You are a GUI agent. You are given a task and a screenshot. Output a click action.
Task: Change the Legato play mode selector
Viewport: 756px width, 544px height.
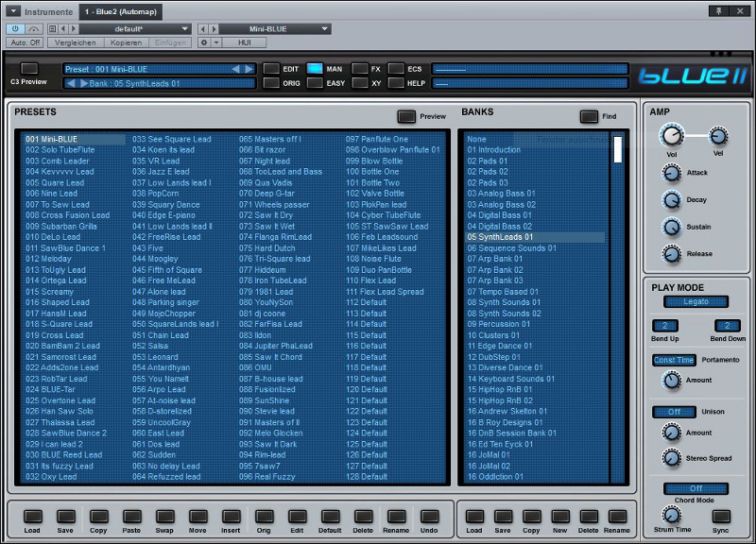coord(696,301)
